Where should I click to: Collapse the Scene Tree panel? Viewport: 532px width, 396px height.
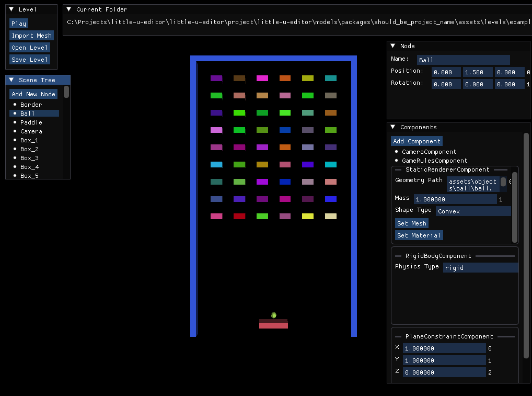(x=11, y=80)
